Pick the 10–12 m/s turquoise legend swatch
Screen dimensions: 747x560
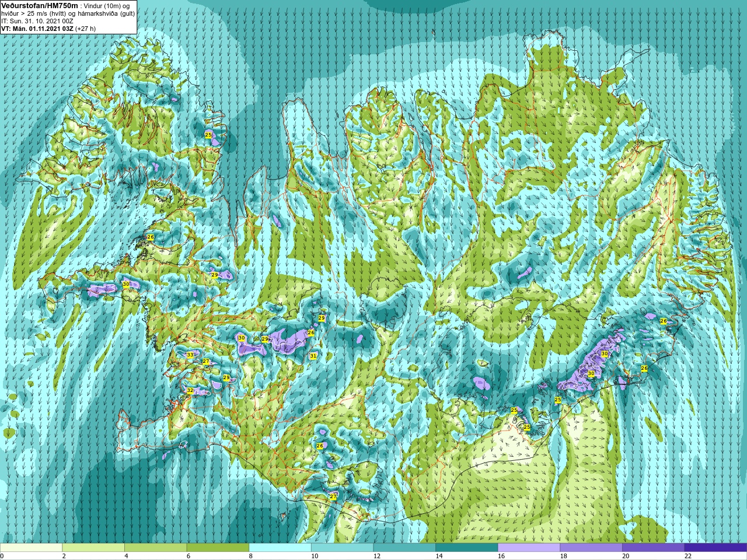(342, 548)
